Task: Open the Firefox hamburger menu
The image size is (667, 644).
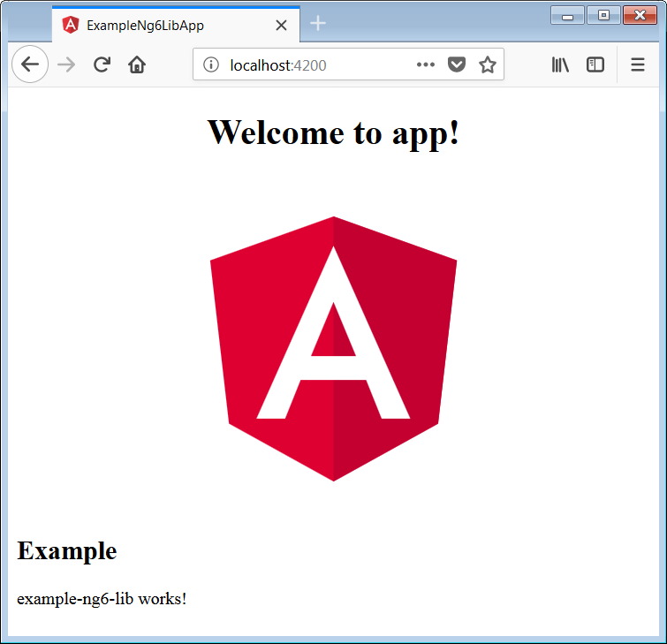Action: coord(637,64)
